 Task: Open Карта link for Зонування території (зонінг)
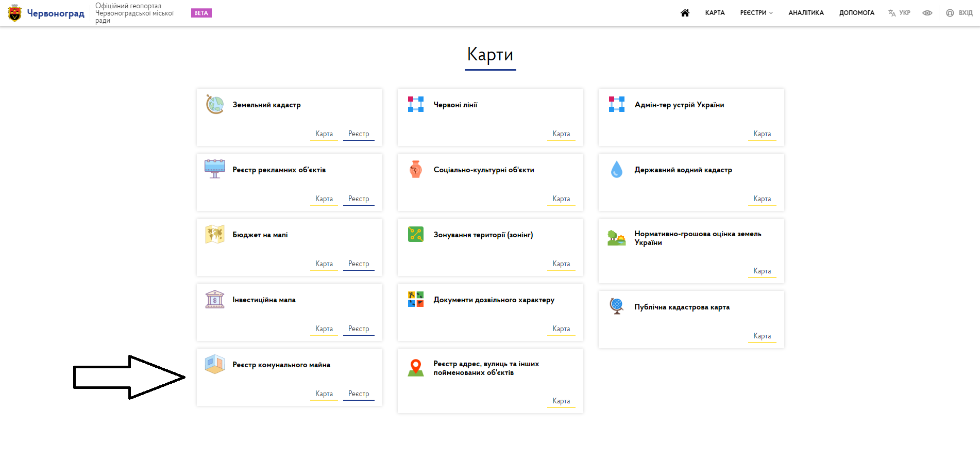pyautogui.click(x=561, y=264)
